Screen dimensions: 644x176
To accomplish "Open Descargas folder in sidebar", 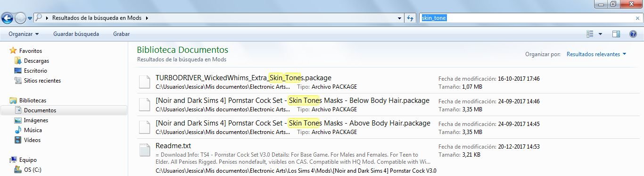I will [36, 60].
